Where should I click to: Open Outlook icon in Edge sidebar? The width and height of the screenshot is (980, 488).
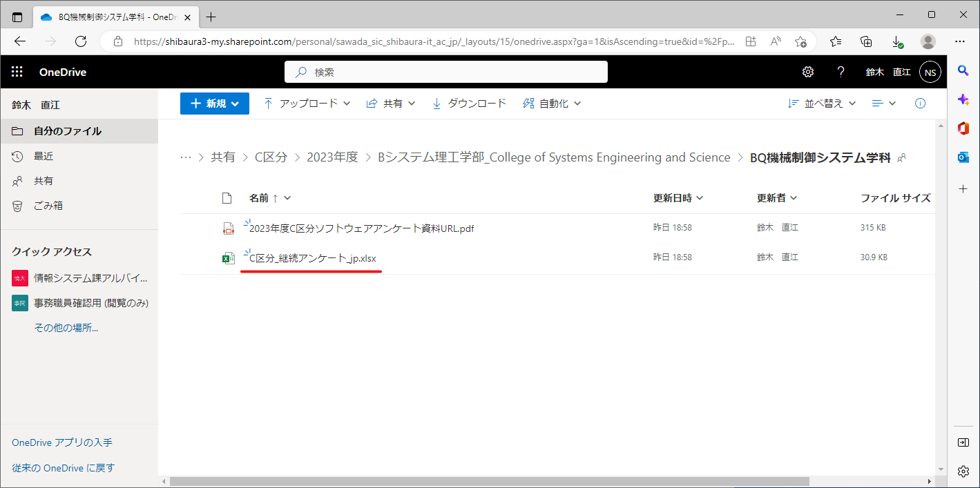[963, 158]
